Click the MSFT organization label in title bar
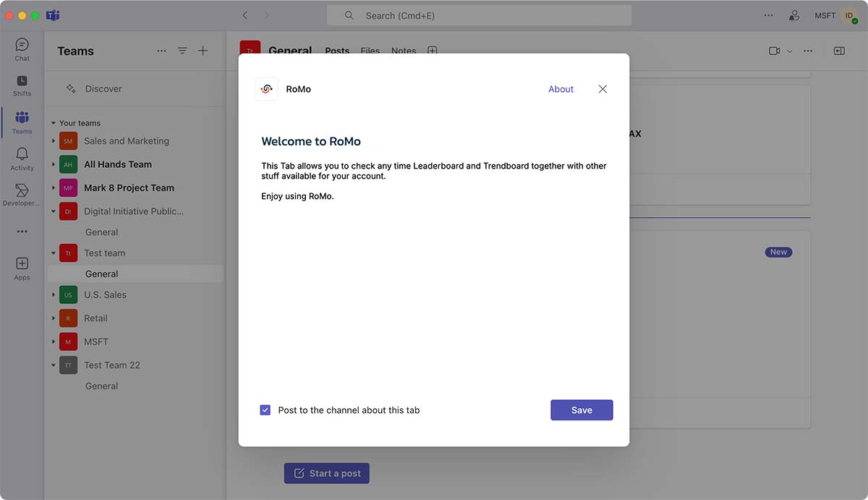Screen dimensions: 868x500 [x=825, y=15]
